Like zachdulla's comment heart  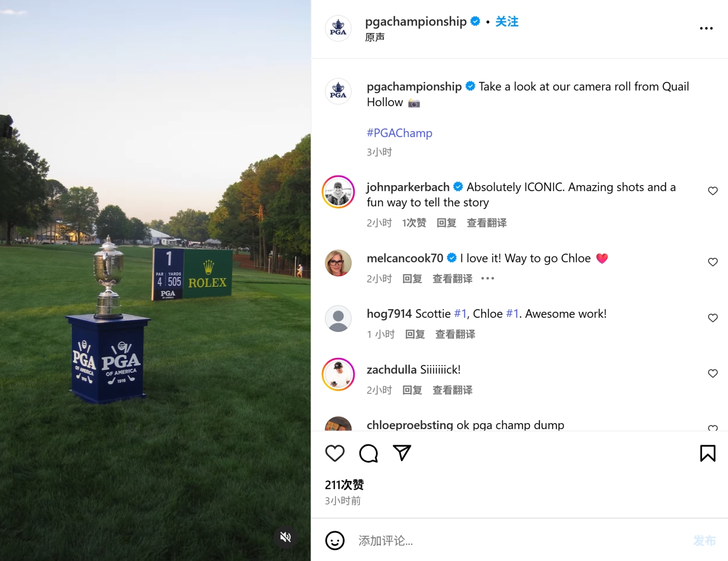pos(713,373)
